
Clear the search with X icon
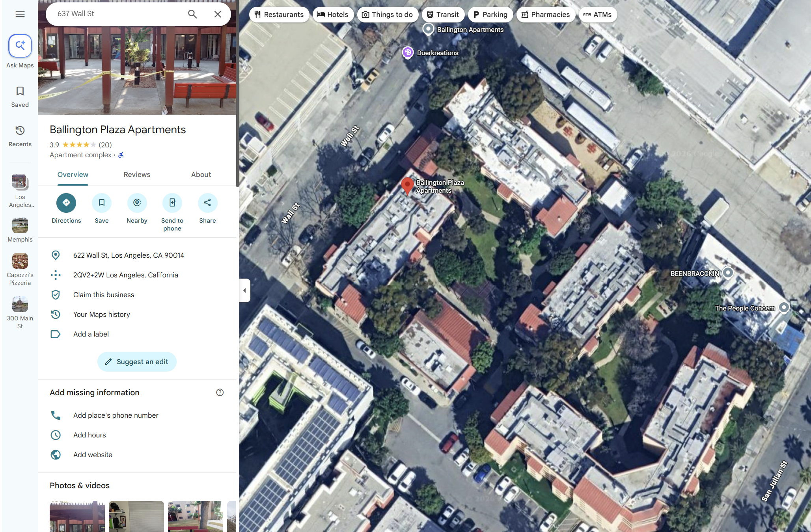(218, 14)
